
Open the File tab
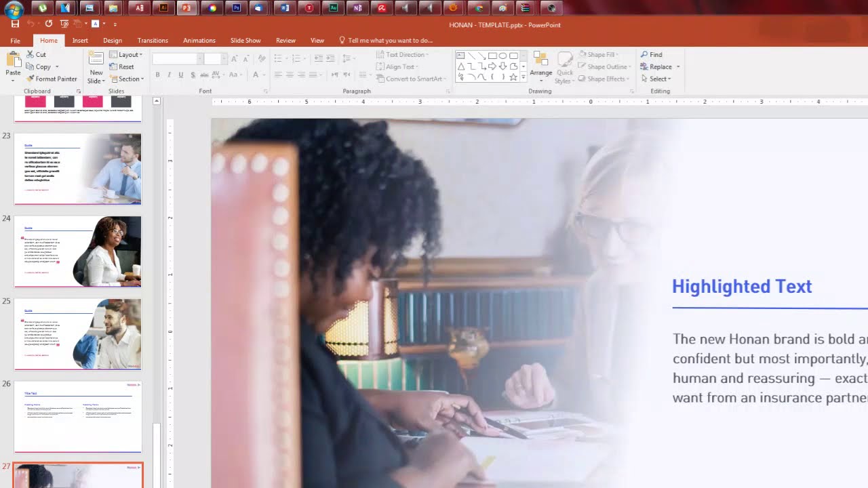click(15, 41)
